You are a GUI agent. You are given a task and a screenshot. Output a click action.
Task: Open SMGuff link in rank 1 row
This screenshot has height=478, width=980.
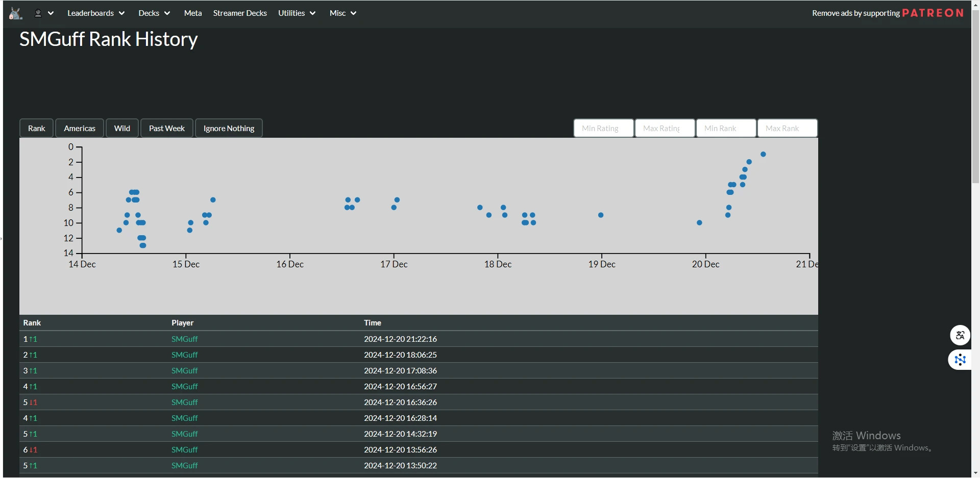(x=184, y=339)
